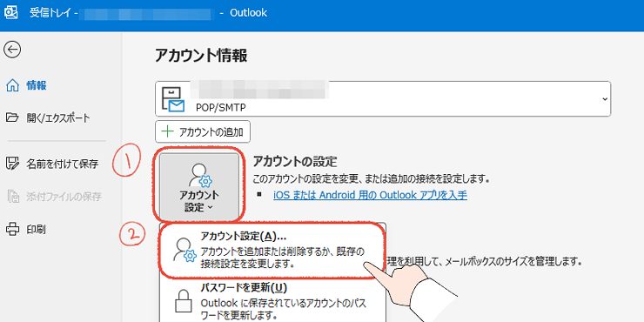Click the アカウントの設定 heading text
This screenshot has height=322, width=644.
click(295, 162)
